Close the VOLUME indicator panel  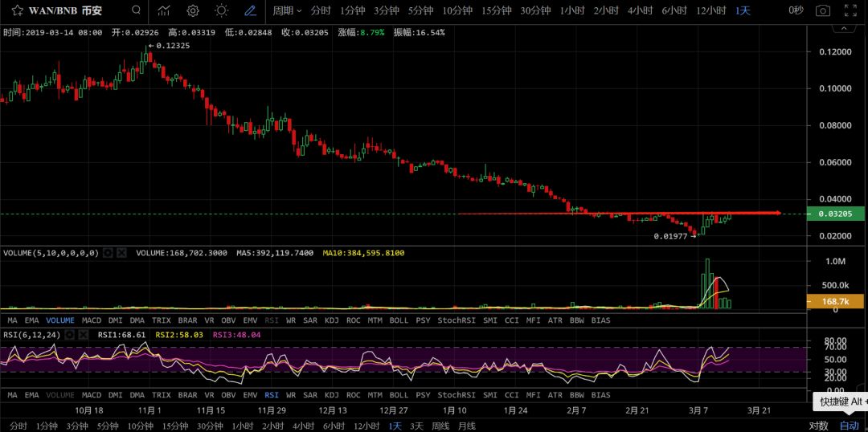[121, 253]
